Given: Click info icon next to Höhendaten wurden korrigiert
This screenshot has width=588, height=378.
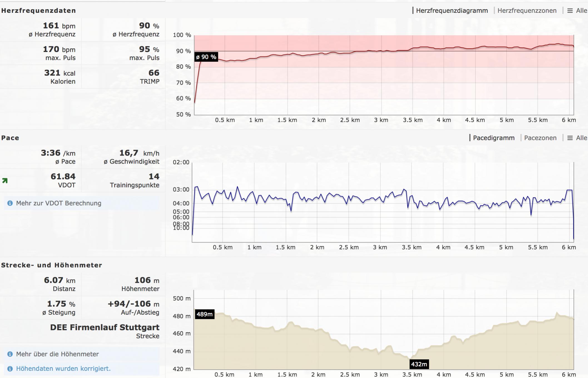Looking at the screenshot, I should [x=10, y=369].
